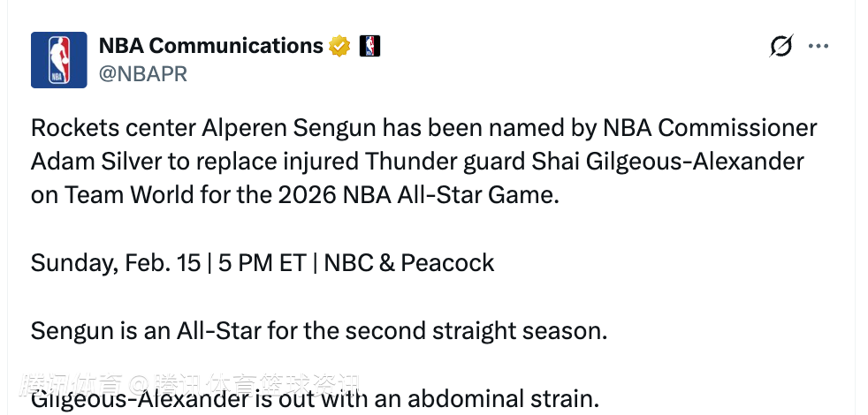Click the NBA logo profile avatar
The height and width of the screenshot is (415, 868).
[x=59, y=60]
